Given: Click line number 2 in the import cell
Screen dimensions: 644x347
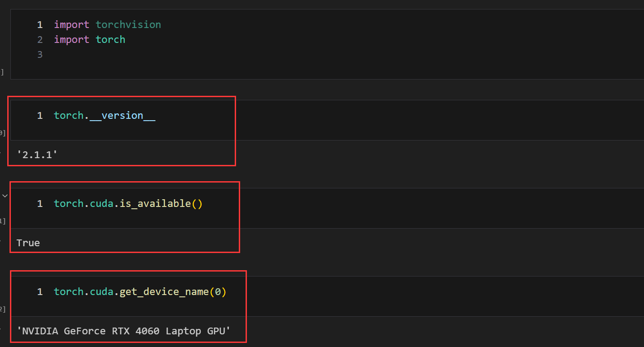Looking at the screenshot, I should [x=40, y=39].
